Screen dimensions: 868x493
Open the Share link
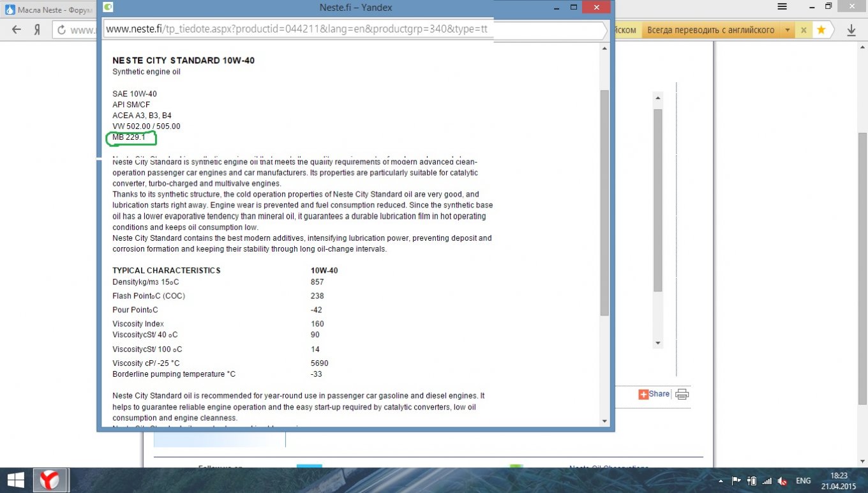659,394
